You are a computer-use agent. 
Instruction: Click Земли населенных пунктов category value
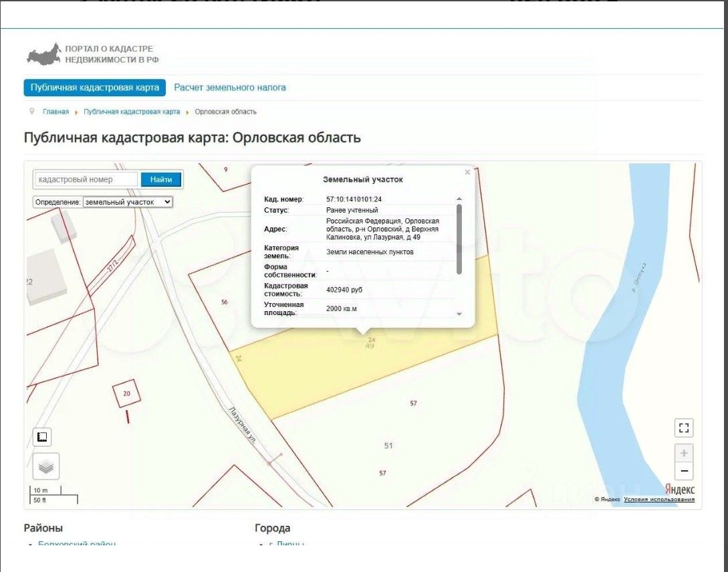(x=370, y=252)
